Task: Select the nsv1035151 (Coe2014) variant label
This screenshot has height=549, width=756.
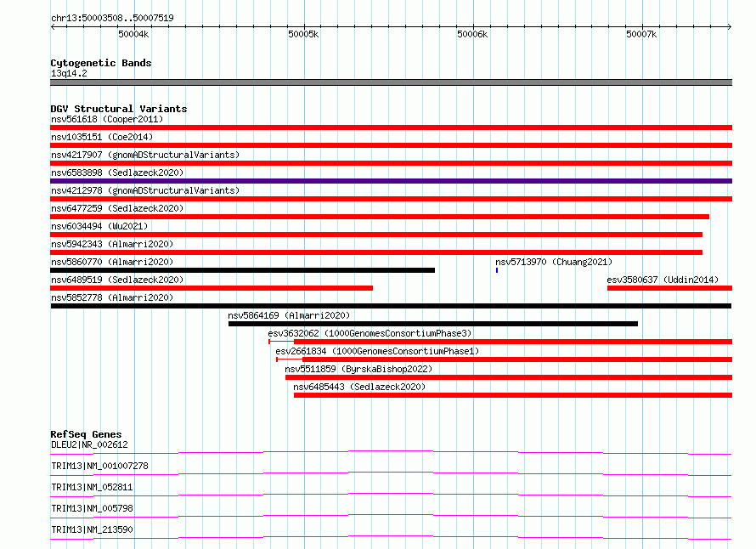Action: pos(102,137)
